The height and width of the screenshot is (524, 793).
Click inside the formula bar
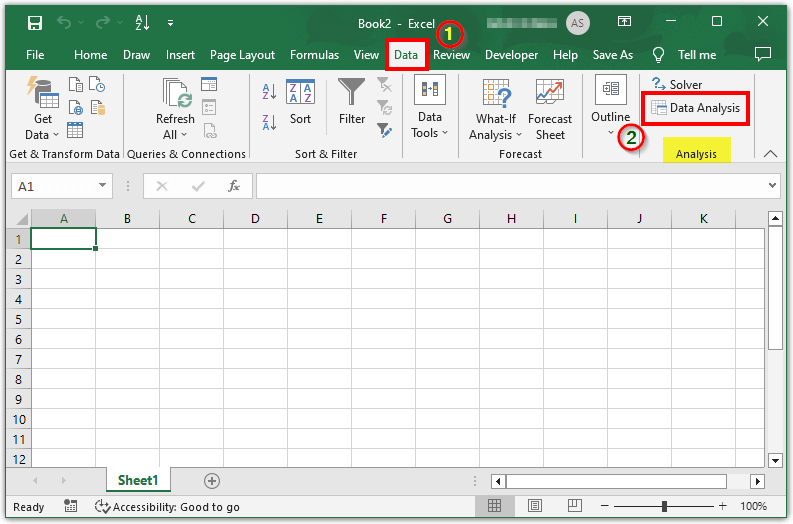(511, 186)
